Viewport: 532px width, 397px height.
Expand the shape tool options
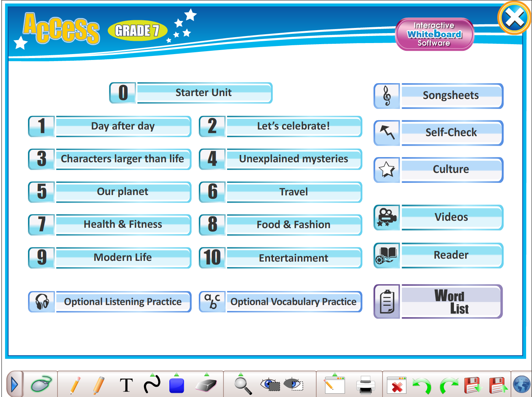177,374
